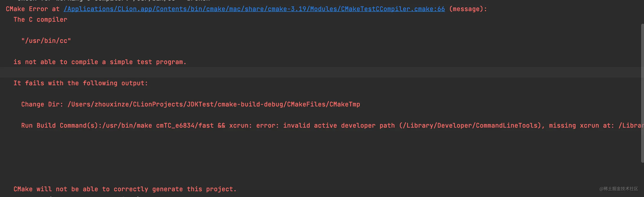Click the "/usr/bin/cc" quoted path
Image resolution: width=644 pixels, height=197 pixels.
[46, 41]
